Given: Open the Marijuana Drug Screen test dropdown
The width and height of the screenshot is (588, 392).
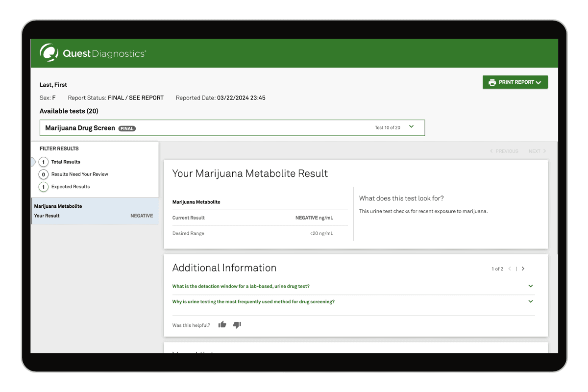Looking at the screenshot, I should 411,127.
